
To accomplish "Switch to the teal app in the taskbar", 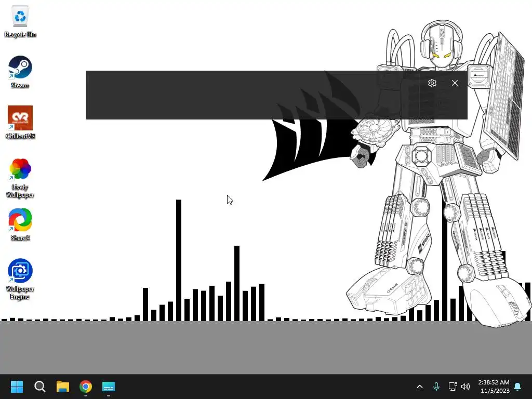I will (x=109, y=387).
